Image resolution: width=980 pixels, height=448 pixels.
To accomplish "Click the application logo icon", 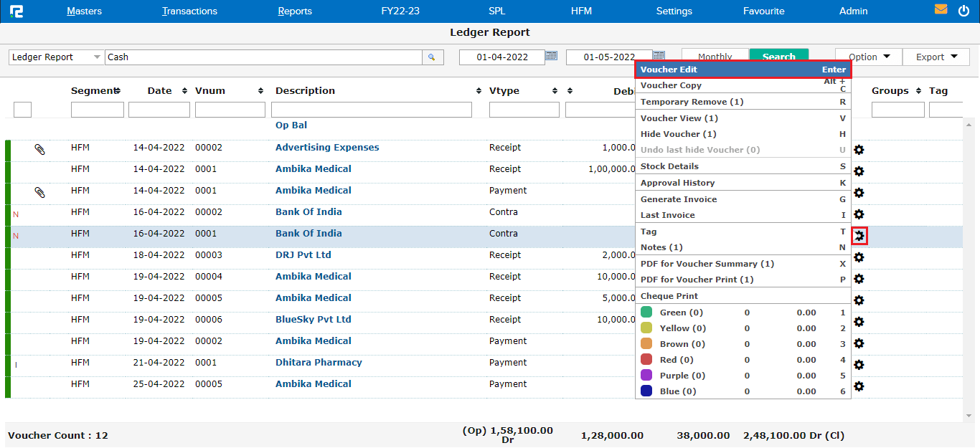I will tap(16, 11).
